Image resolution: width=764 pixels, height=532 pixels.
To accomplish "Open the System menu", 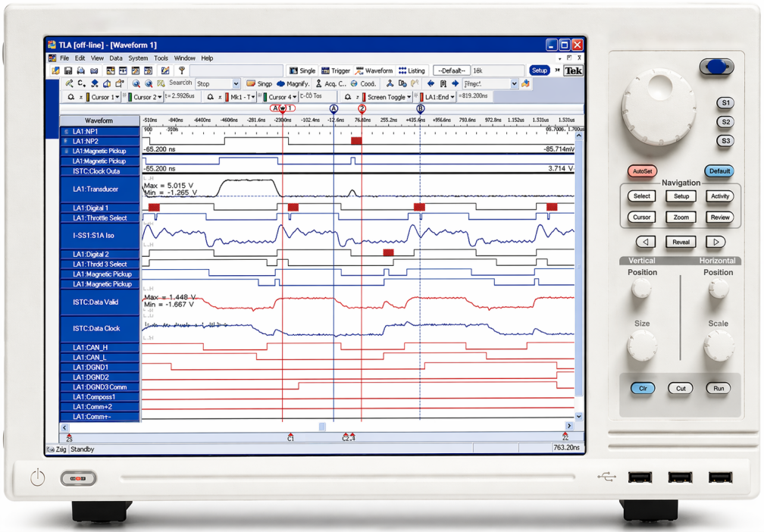I will (139, 58).
